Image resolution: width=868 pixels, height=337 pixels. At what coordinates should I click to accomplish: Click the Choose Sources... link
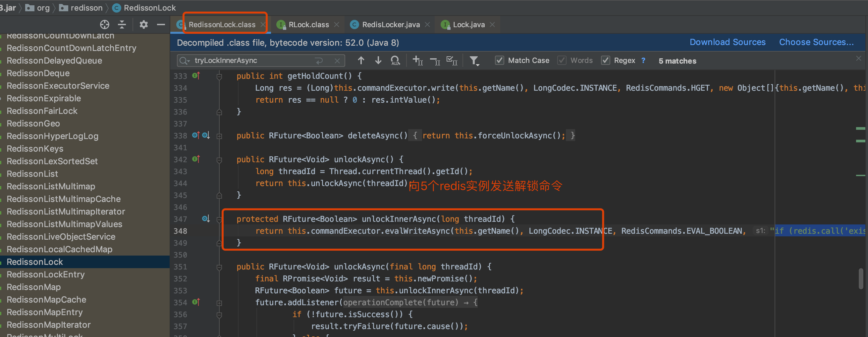tap(816, 42)
